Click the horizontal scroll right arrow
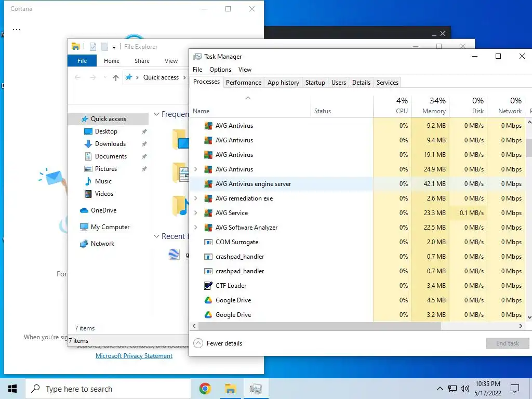 521,326
